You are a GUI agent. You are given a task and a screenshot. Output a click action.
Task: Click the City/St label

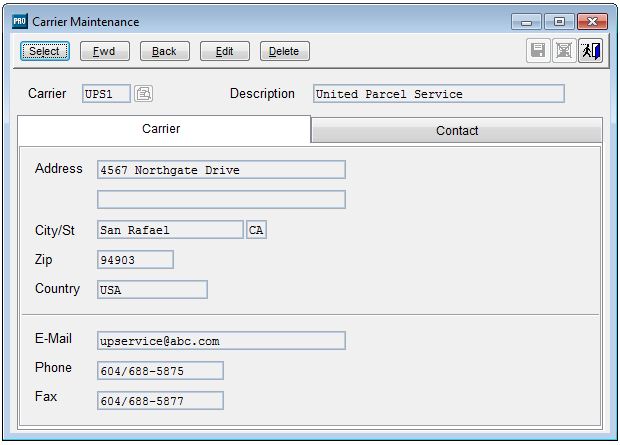coord(55,230)
